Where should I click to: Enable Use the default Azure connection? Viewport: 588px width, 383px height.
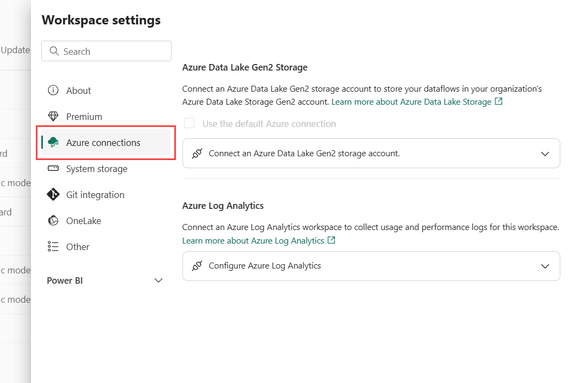(x=189, y=123)
